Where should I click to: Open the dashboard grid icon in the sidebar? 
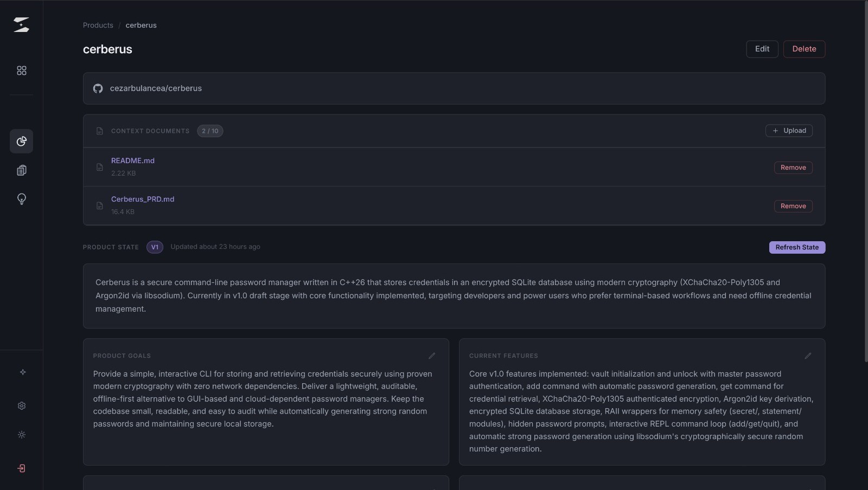tap(22, 70)
